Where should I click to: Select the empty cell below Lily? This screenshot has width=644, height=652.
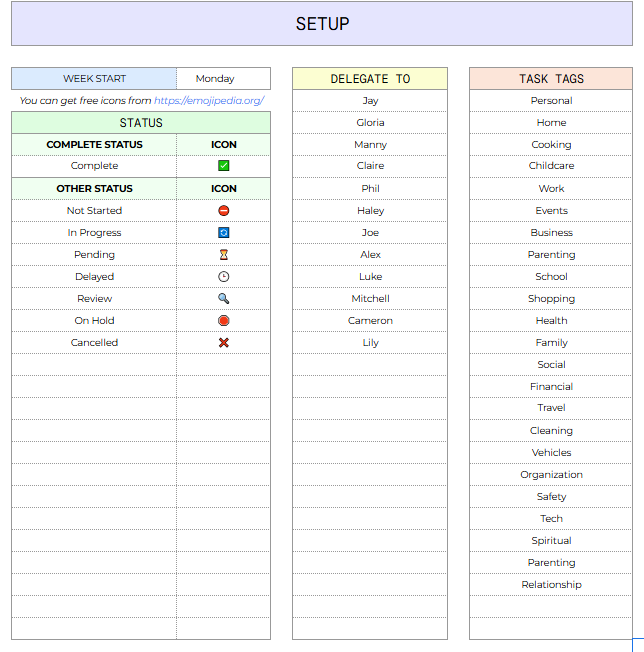tap(370, 365)
